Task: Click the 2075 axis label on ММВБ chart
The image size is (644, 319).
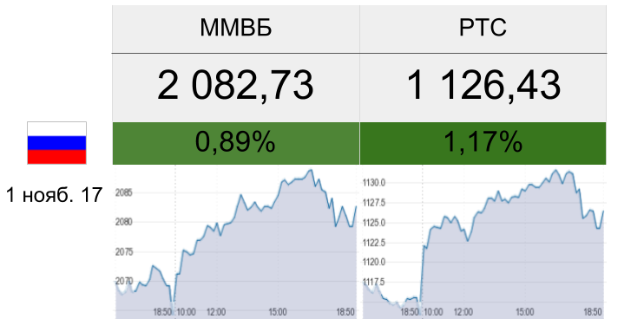Action: pos(124,251)
